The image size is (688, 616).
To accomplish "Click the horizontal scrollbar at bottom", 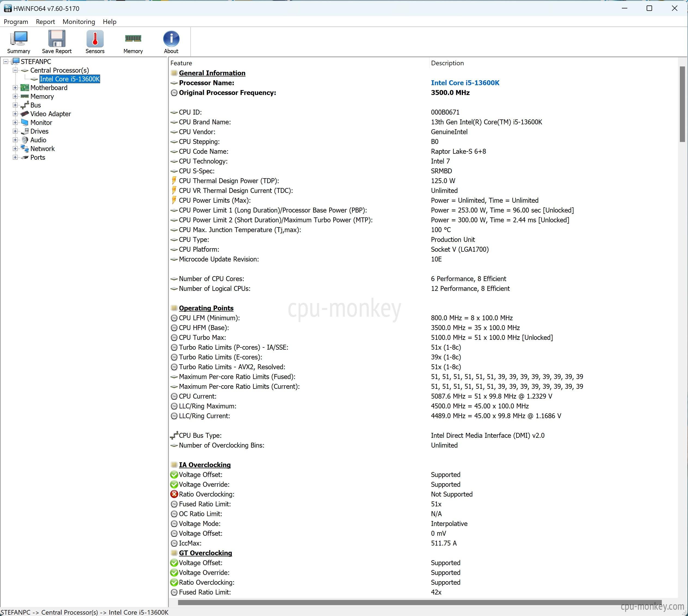I will coord(419,602).
